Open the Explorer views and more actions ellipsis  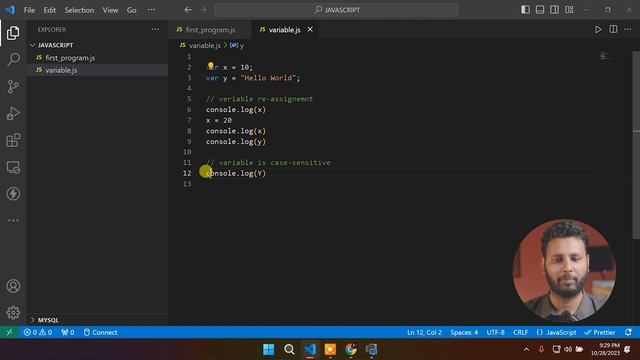coord(156,29)
